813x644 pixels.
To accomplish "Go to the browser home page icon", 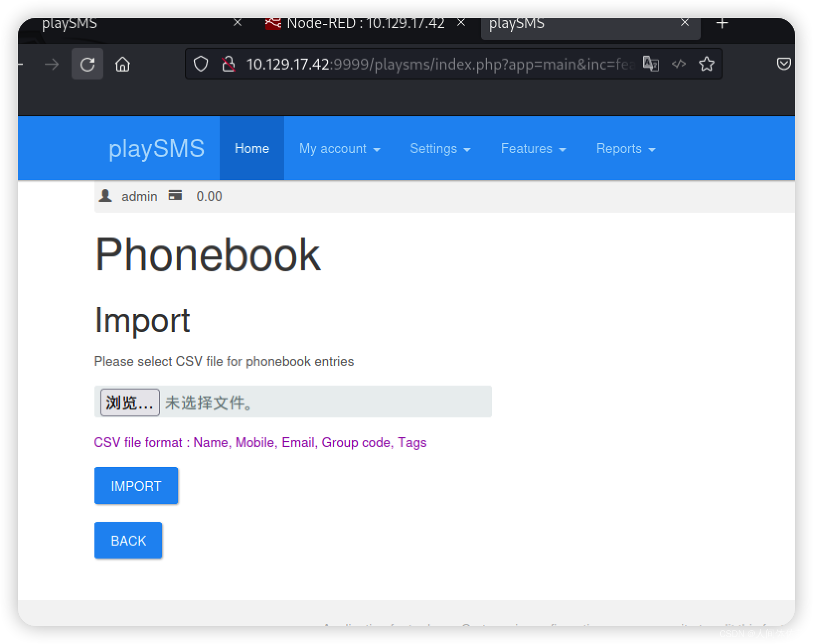I will coord(123,64).
